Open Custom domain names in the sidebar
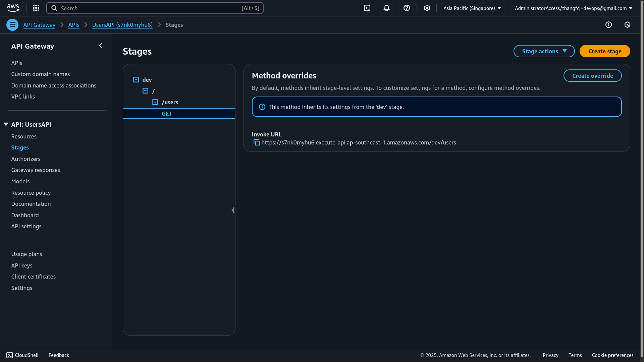The width and height of the screenshot is (644, 362). click(41, 74)
